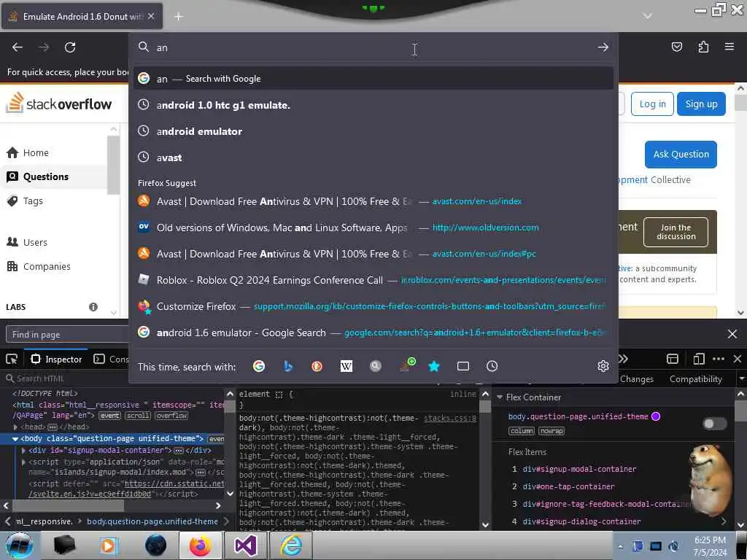Click Join the discussion button

[x=676, y=232]
